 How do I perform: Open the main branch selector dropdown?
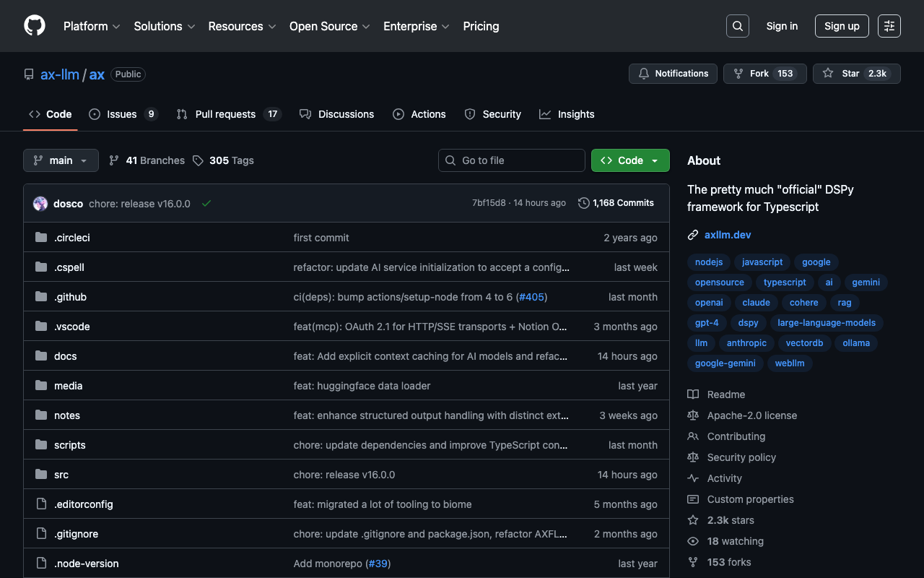coord(61,160)
